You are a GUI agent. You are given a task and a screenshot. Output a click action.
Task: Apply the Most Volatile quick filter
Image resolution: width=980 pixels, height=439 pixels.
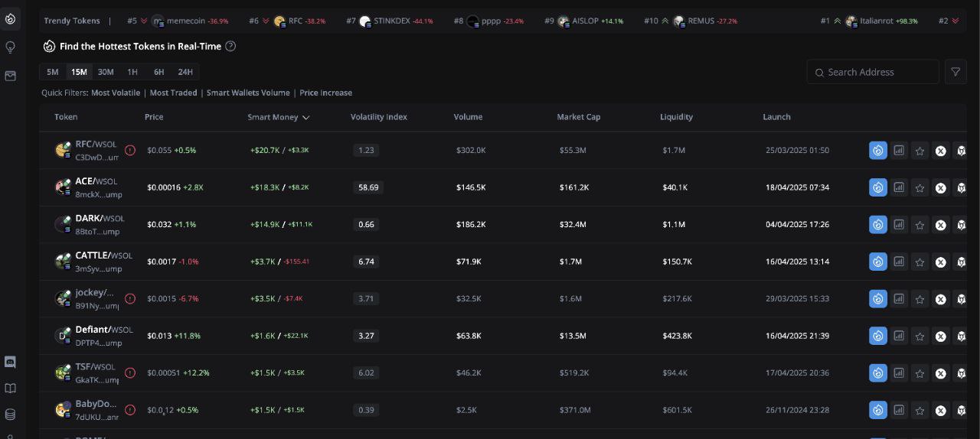[116, 93]
